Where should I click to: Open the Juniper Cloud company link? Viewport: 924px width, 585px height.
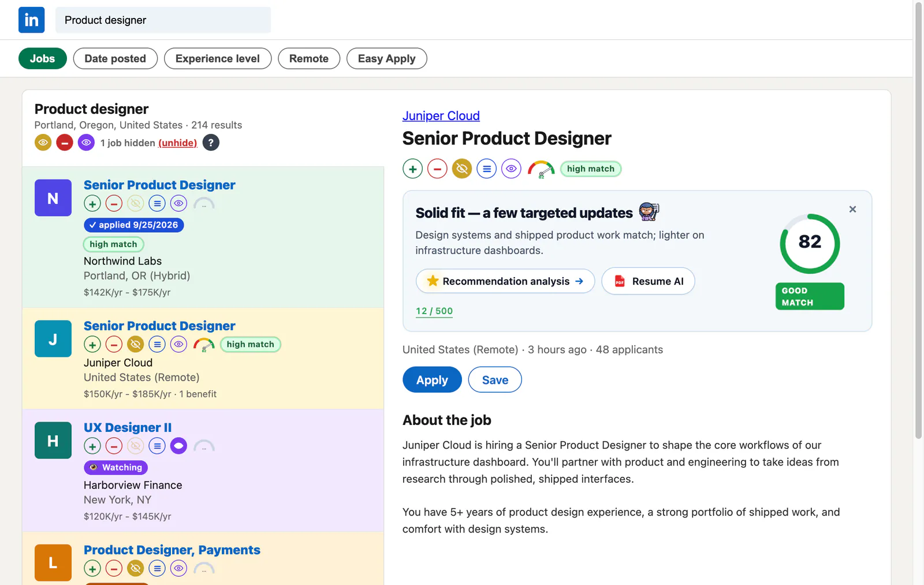pos(441,115)
